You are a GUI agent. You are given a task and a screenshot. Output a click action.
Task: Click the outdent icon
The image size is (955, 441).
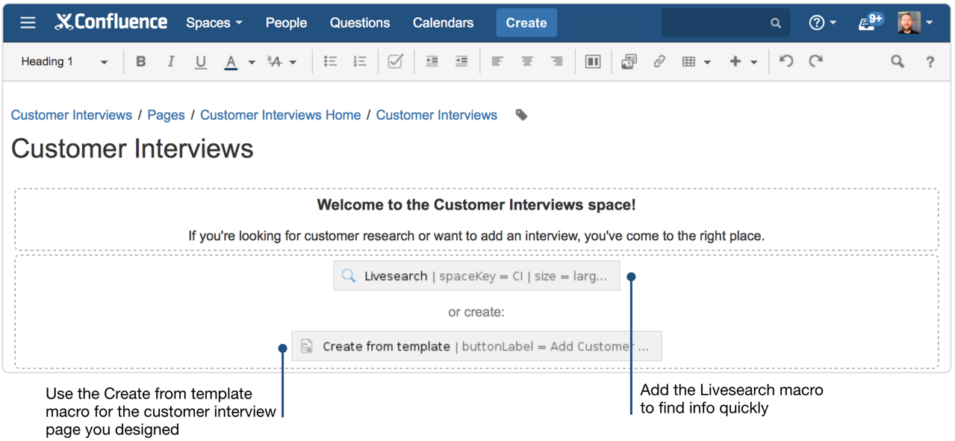click(x=432, y=62)
